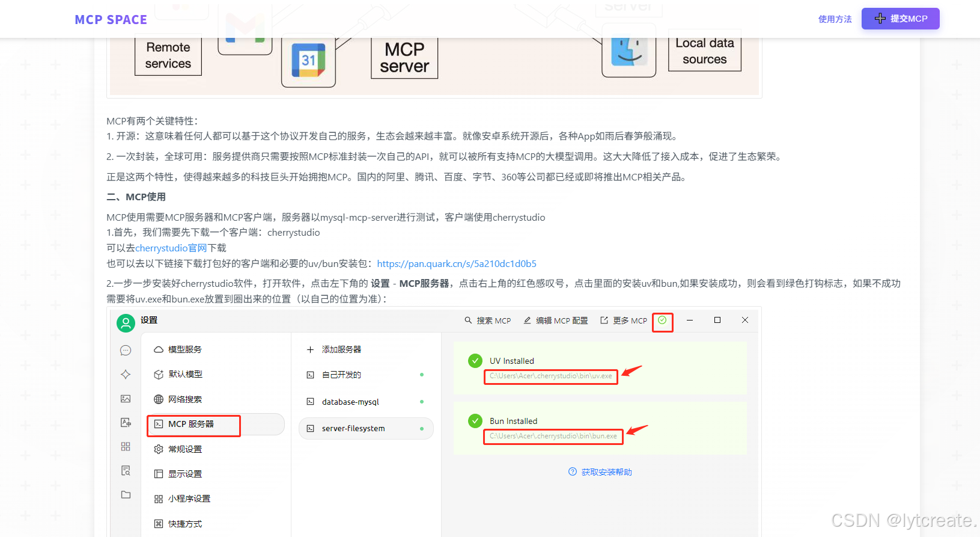This screenshot has height=537, width=980.
Task: Open 模型服务 settings entry
Action: click(x=216, y=349)
